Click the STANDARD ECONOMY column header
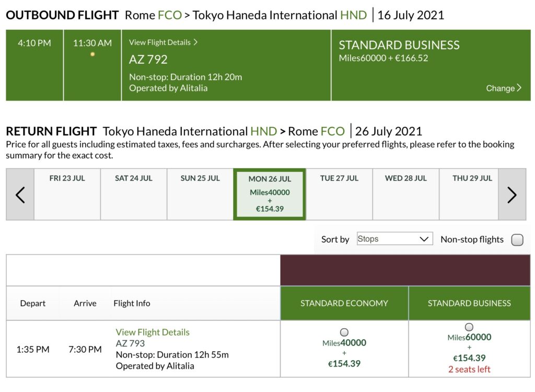The image size is (535, 392). click(344, 303)
